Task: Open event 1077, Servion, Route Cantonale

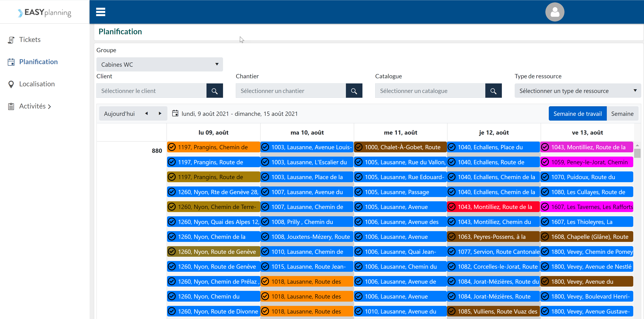Action: 493,251
